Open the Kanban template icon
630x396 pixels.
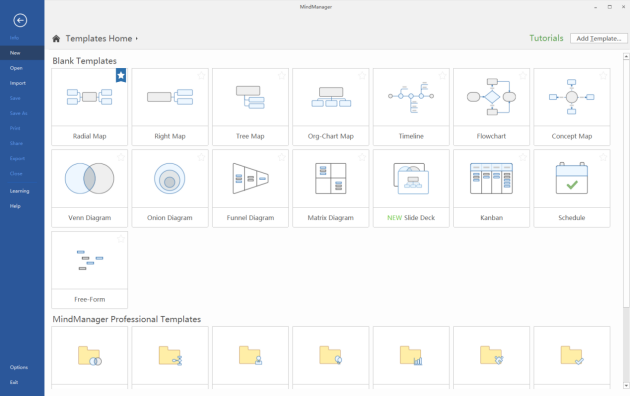point(491,178)
